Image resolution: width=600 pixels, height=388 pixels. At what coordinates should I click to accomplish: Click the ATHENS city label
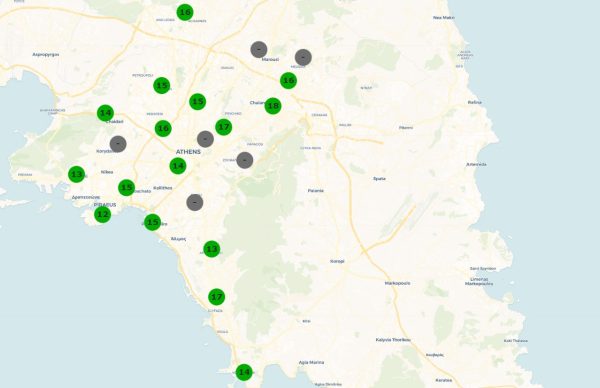click(188, 152)
